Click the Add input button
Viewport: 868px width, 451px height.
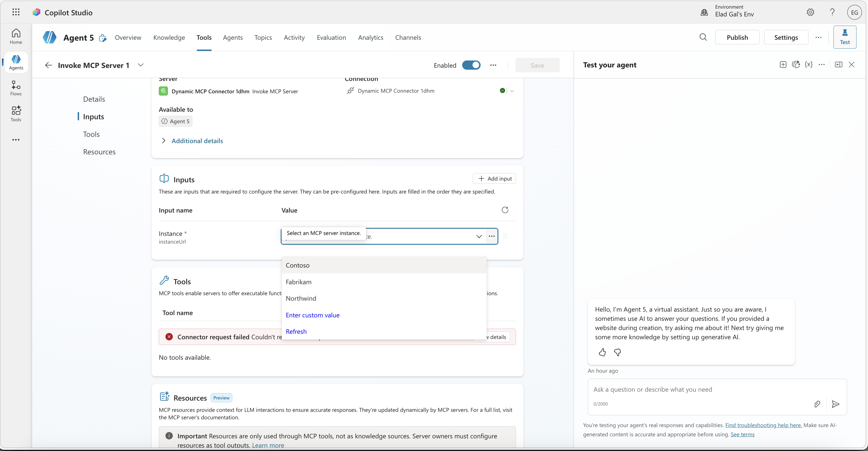pos(494,179)
